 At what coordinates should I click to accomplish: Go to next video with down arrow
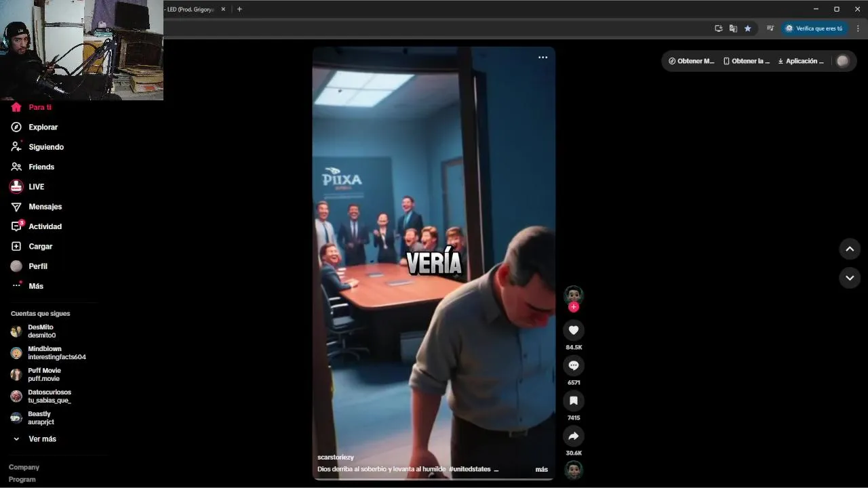tap(850, 278)
